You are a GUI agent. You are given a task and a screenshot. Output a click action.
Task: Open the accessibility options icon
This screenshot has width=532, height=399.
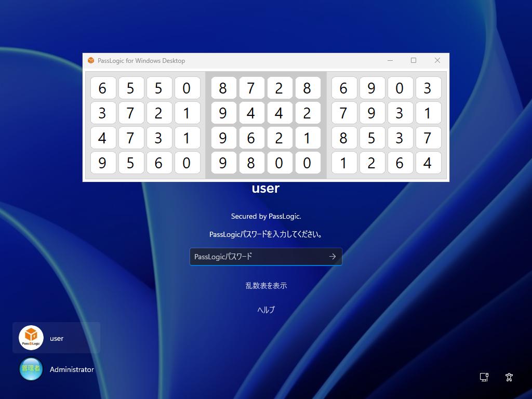509,377
